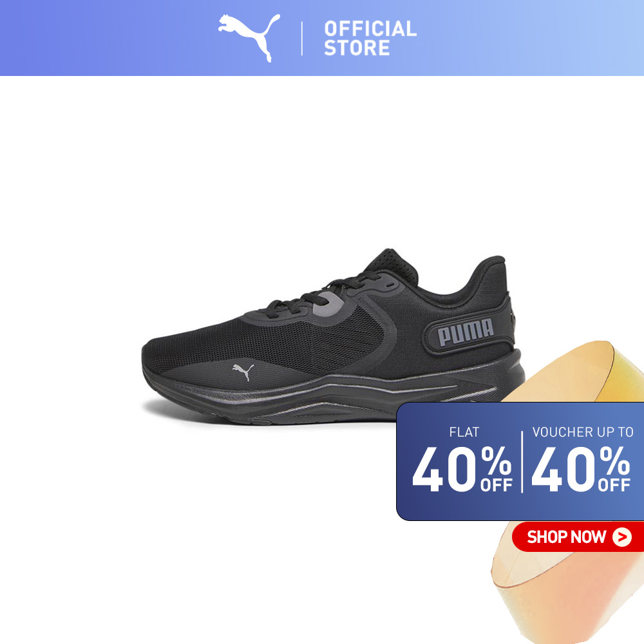This screenshot has height=644, width=644.
Task: Click the FLAT 40% OFF offer
Action: [x=462, y=460]
